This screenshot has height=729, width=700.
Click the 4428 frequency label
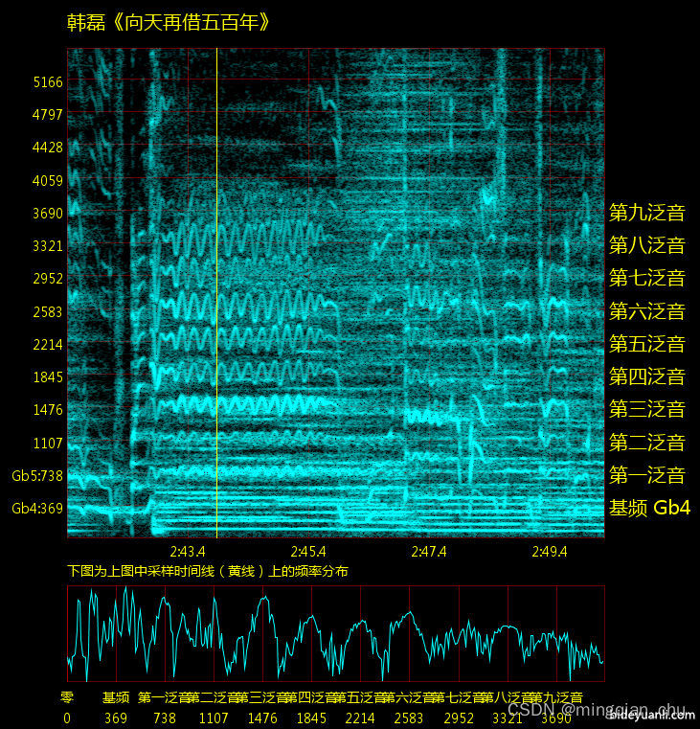pos(48,148)
